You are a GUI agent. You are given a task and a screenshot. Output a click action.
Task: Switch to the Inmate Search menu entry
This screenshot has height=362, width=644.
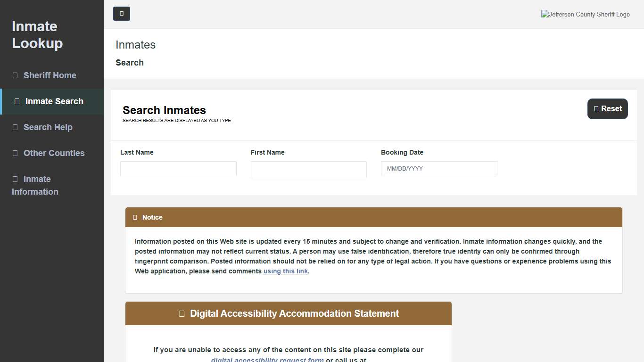(x=53, y=101)
